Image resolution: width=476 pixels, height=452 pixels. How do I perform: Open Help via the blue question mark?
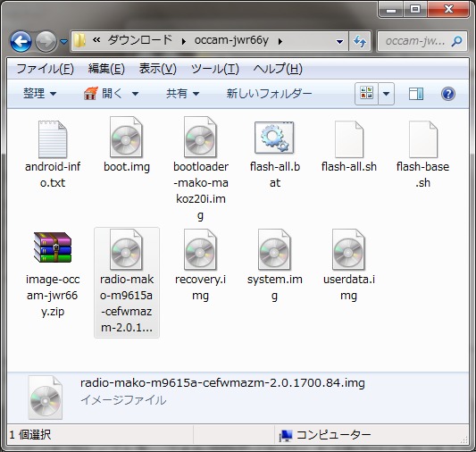pos(448,94)
